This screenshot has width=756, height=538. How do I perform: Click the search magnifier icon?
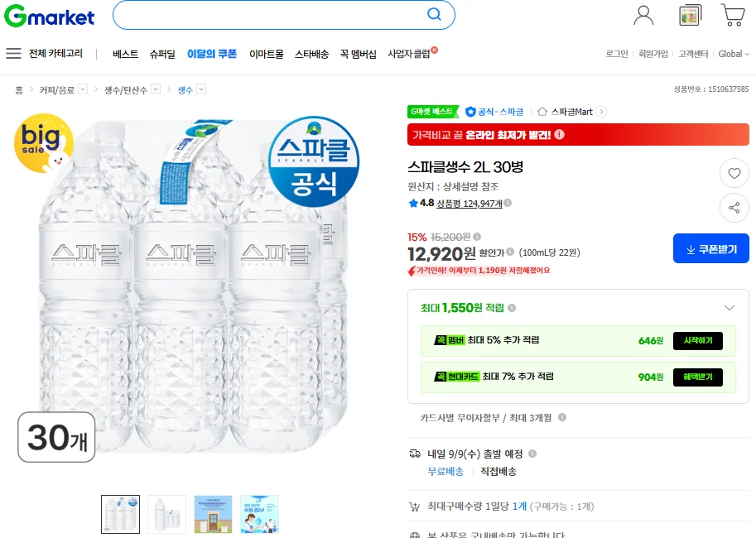[434, 14]
